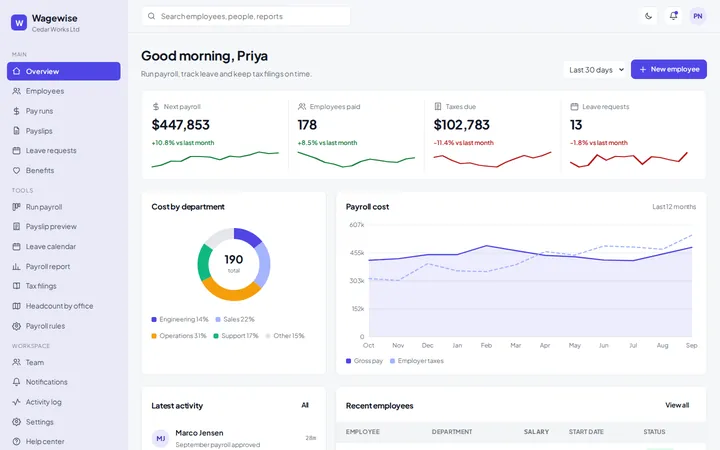
Task: Open the PN user avatar menu
Action: (x=698, y=16)
